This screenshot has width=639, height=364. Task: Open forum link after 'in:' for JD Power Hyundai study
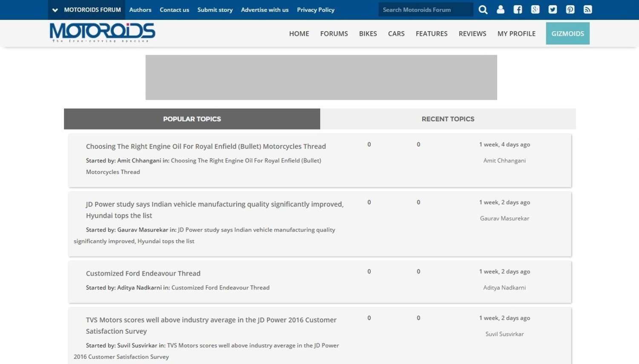[x=204, y=235]
